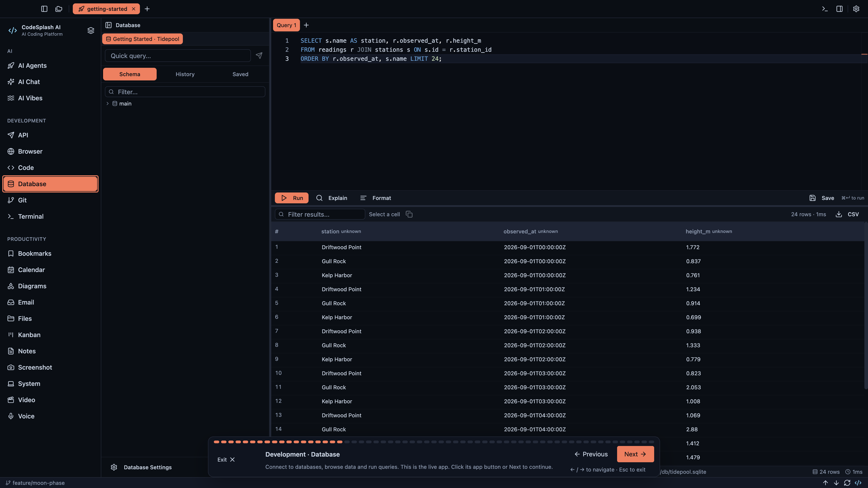Run the current SQL query
The image size is (868, 488).
(291, 198)
